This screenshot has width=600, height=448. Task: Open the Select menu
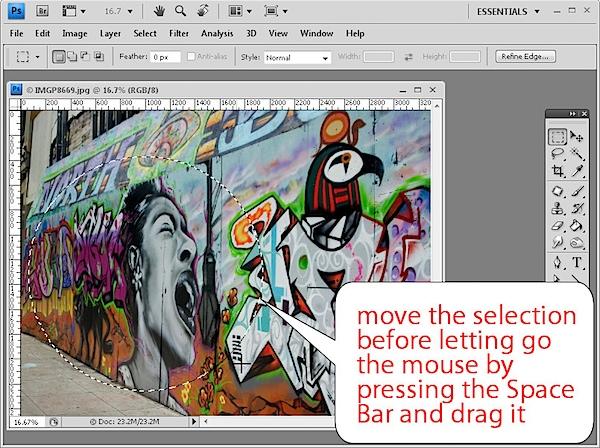coord(145,34)
